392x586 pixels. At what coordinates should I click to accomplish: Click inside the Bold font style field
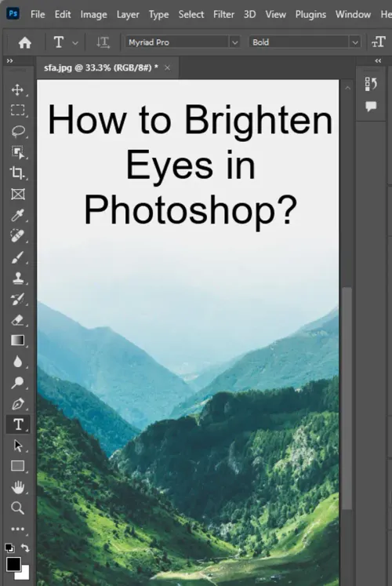coord(299,42)
